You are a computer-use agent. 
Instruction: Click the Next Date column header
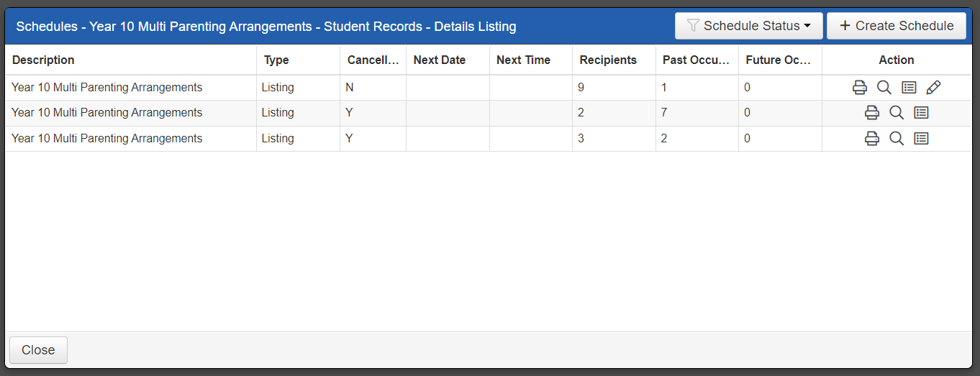pyautogui.click(x=440, y=60)
